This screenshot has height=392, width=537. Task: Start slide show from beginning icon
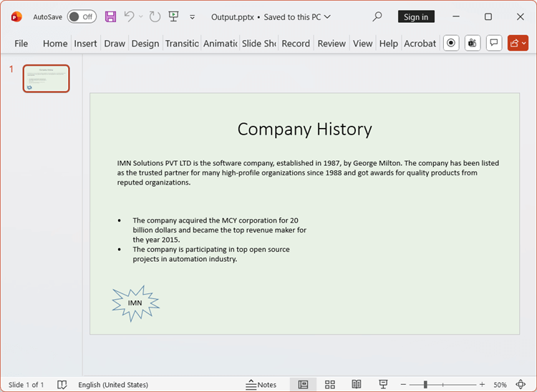pyautogui.click(x=174, y=16)
